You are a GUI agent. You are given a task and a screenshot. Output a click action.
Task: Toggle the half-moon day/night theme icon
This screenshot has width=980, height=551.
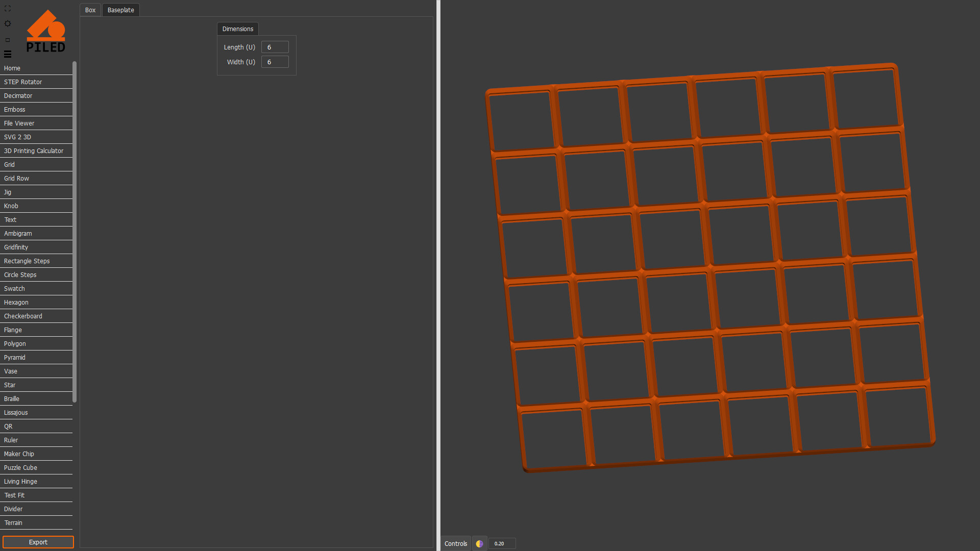pyautogui.click(x=479, y=544)
